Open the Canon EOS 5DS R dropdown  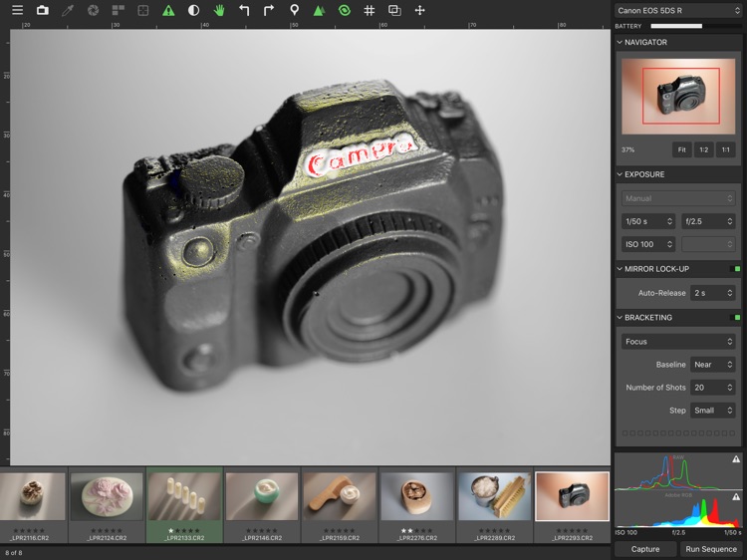[x=678, y=10]
